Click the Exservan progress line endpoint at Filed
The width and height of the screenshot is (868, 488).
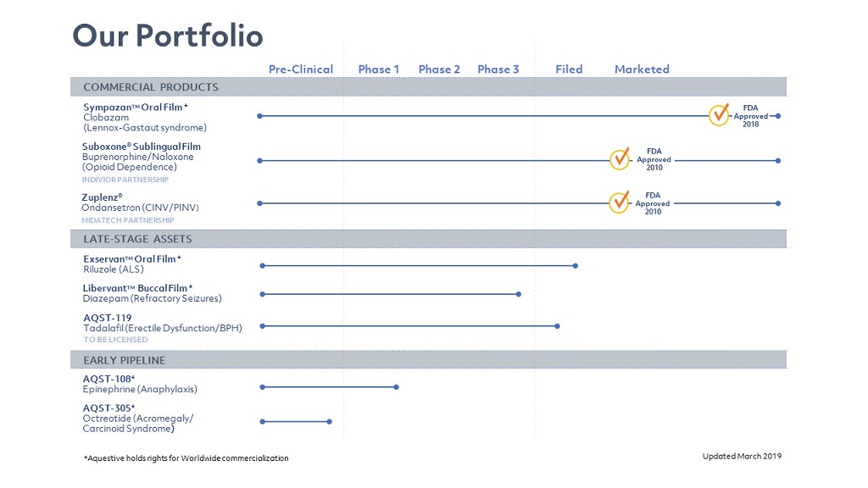tap(576, 266)
